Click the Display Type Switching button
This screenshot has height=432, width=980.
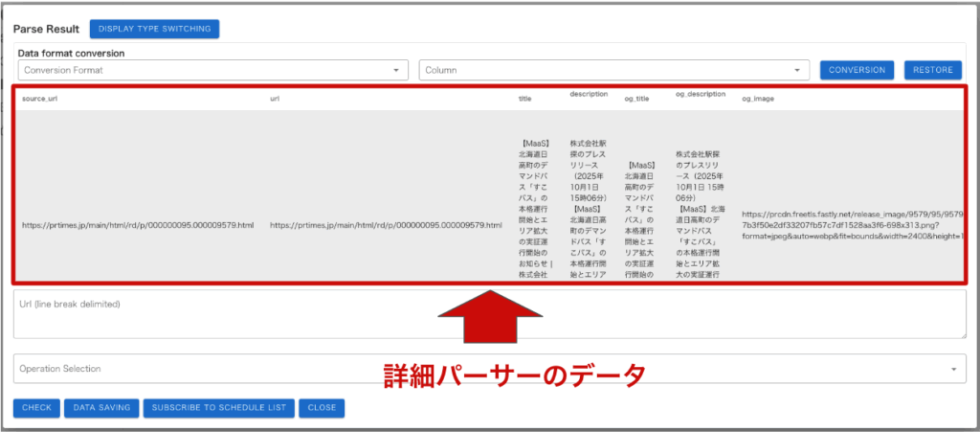[155, 29]
